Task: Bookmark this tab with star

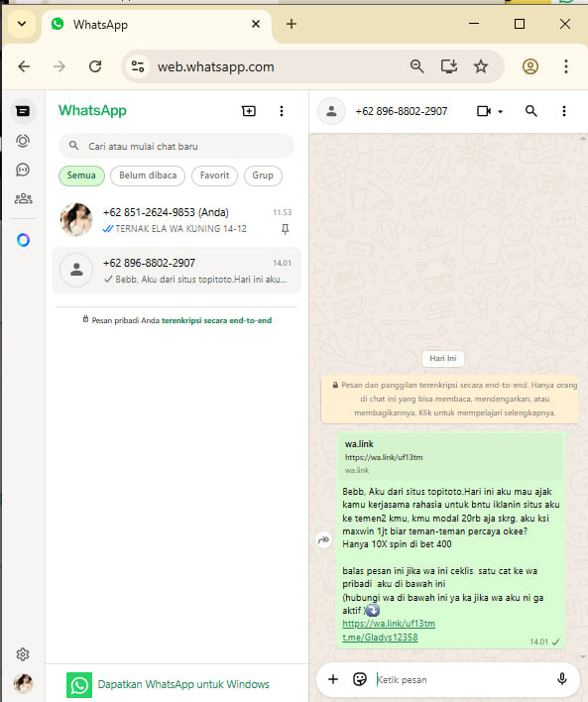Action: (481, 66)
